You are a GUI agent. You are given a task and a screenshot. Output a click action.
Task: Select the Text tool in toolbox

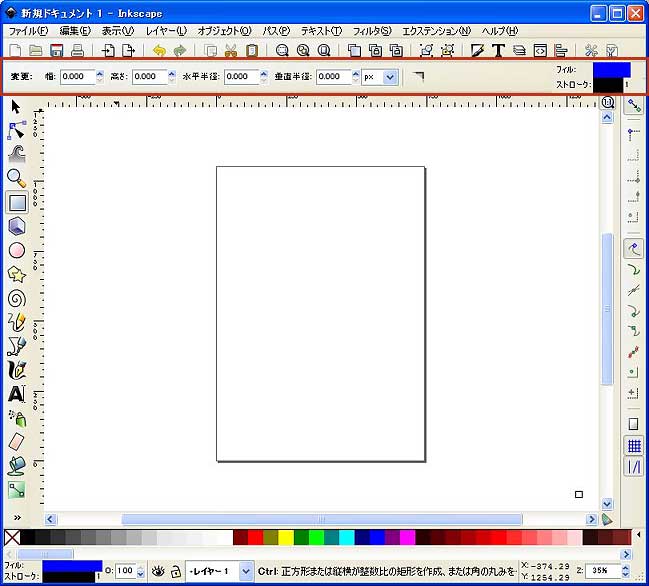(x=16, y=394)
